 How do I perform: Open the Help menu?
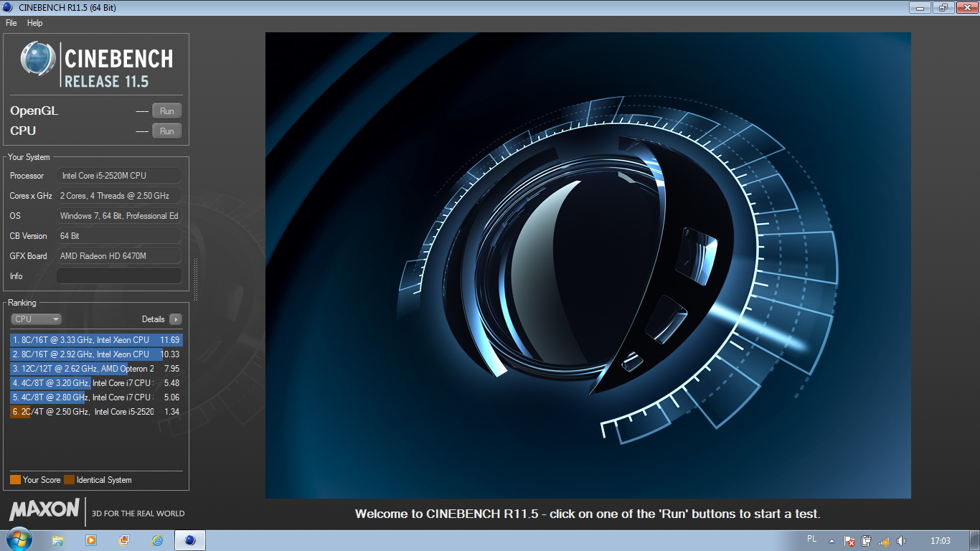tap(35, 23)
